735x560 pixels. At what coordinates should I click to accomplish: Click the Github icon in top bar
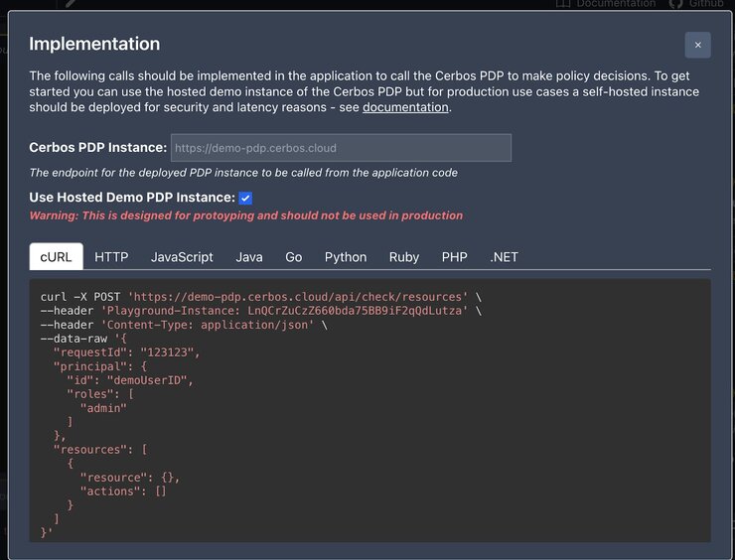tap(675, 4)
